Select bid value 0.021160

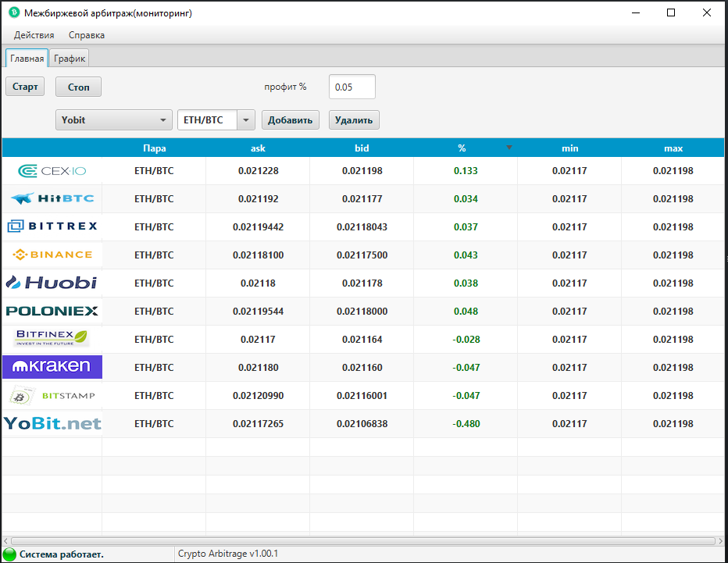pos(362,367)
